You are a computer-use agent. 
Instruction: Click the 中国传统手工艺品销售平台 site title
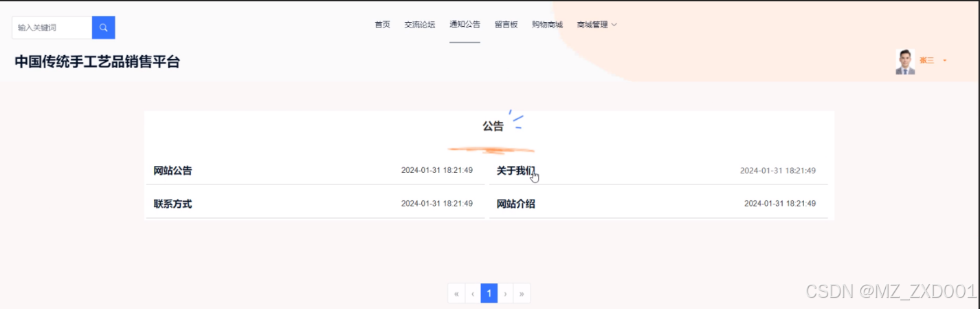(x=97, y=62)
